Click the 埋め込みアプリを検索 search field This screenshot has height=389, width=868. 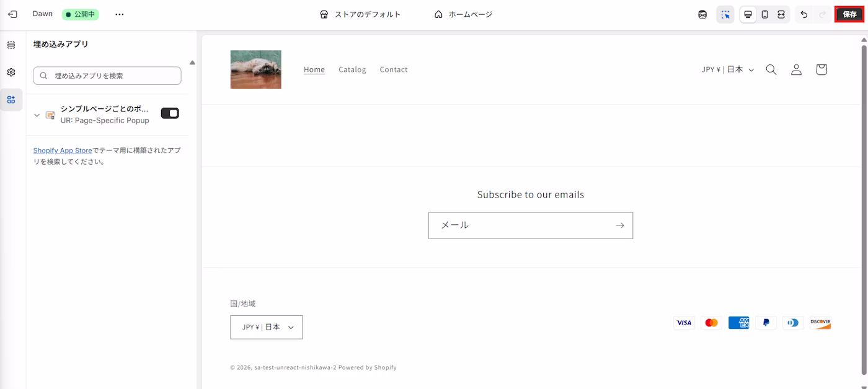tap(107, 76)
